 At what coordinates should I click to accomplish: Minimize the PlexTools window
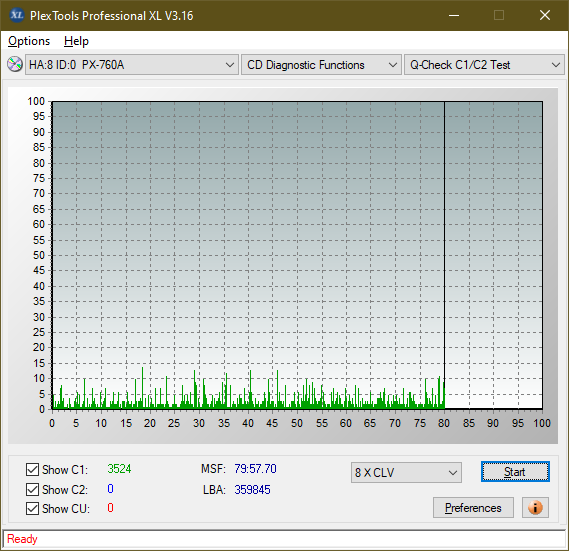click(x=454, y=15)
